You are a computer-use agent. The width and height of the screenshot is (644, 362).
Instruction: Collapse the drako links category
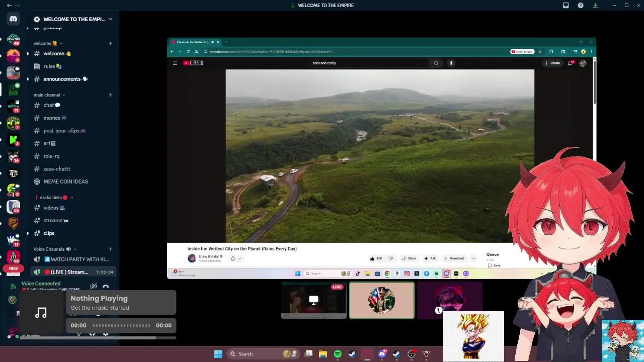tap(54, 198)
